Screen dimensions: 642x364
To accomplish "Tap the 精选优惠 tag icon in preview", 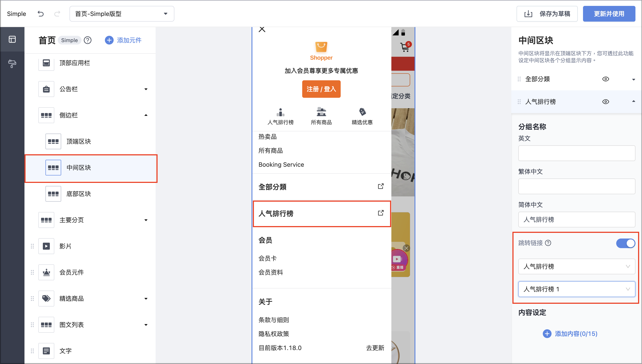I will pyautogui.click(x=362, y=112).
